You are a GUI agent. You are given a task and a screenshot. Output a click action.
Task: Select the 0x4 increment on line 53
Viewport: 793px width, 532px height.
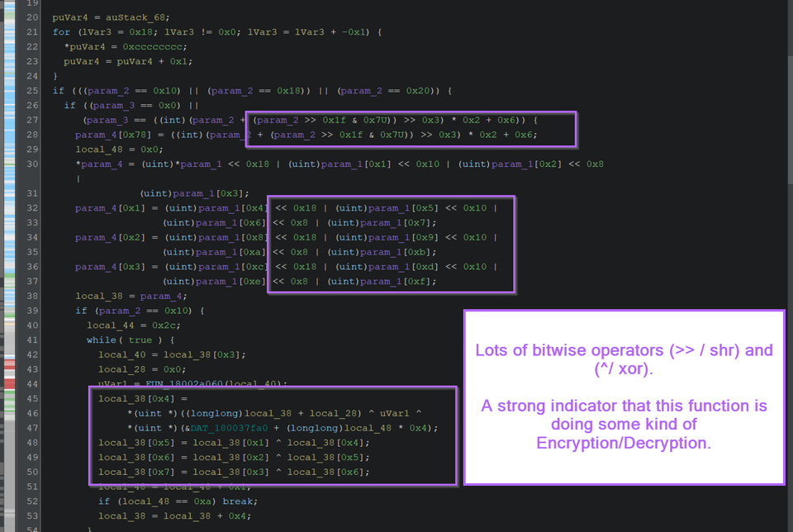tap(237, 515)
